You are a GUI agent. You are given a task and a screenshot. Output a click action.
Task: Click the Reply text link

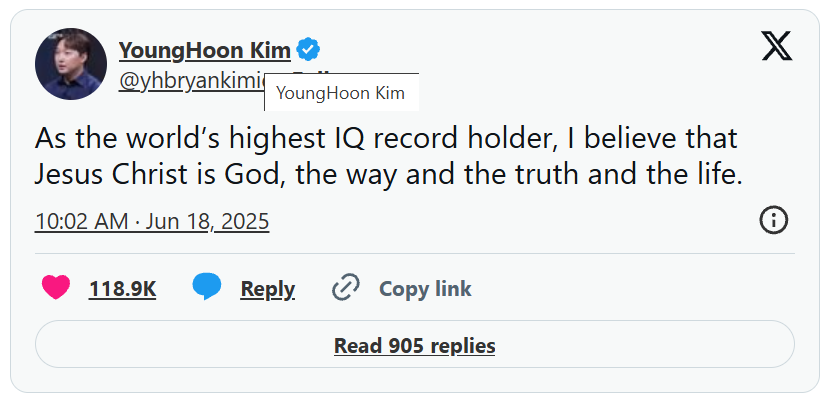[x=268, y=289]
